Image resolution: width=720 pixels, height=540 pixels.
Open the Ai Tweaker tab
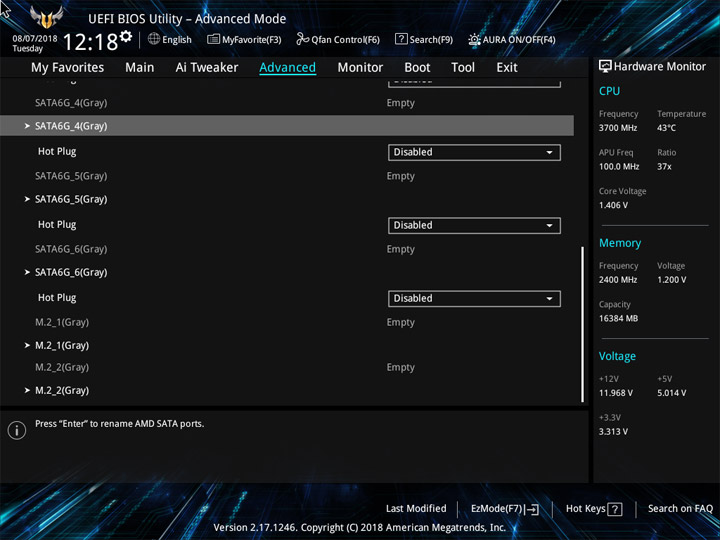[207, 68]
